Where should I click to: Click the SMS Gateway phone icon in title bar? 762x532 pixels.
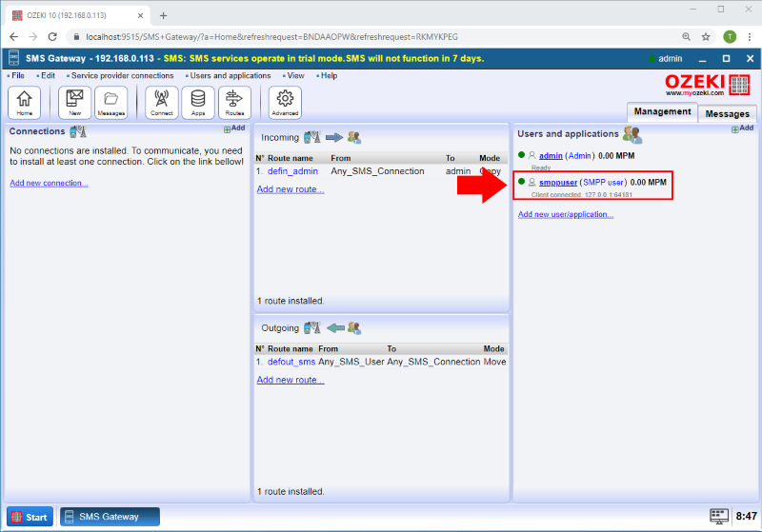13,58
